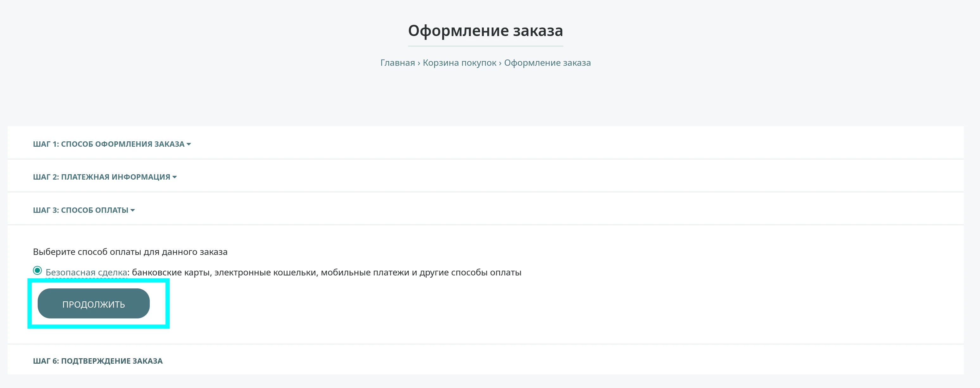The width and height of the screenshot is (980, 388).
Task: Click the caret arrow beside Платежная информация
Action: coord(174,177)
